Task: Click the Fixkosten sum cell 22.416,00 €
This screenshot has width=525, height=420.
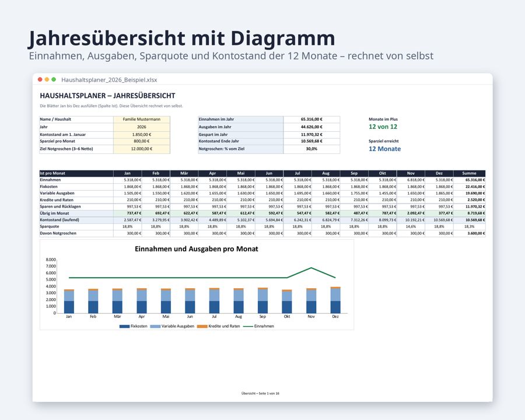Action: point(470,187)
